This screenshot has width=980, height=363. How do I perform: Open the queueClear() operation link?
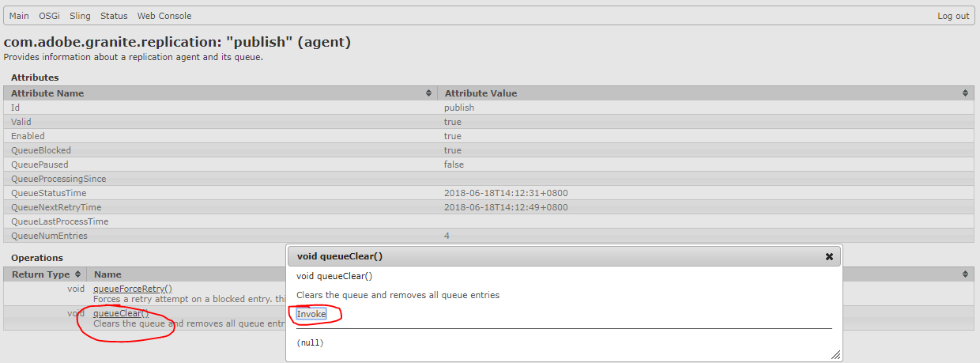tap(121, 313)
